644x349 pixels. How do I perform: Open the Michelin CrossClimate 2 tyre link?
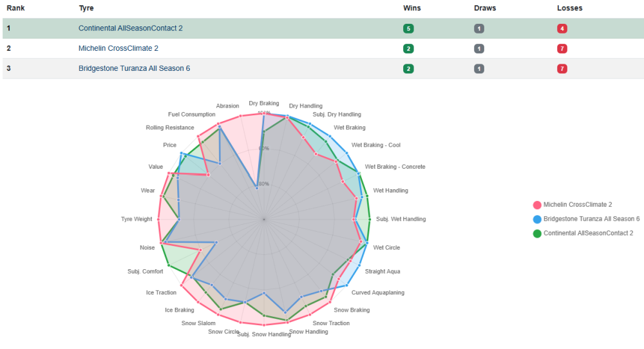pos(118,48)
